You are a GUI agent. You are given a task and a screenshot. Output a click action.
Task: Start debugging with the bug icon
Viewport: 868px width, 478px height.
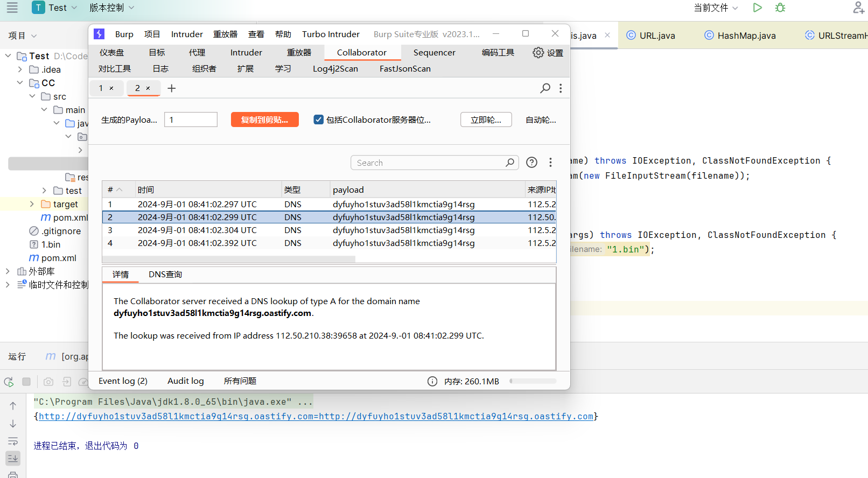pos(780,8)
